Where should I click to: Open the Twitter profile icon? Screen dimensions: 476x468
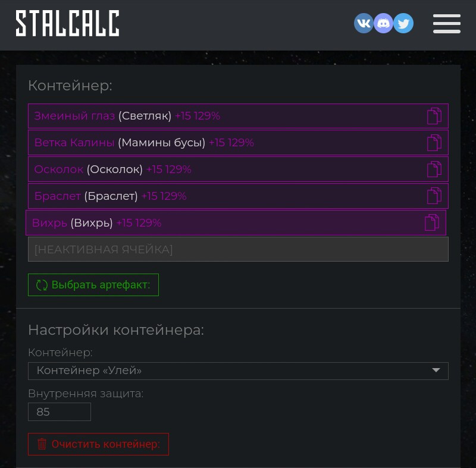click(403, 23)
